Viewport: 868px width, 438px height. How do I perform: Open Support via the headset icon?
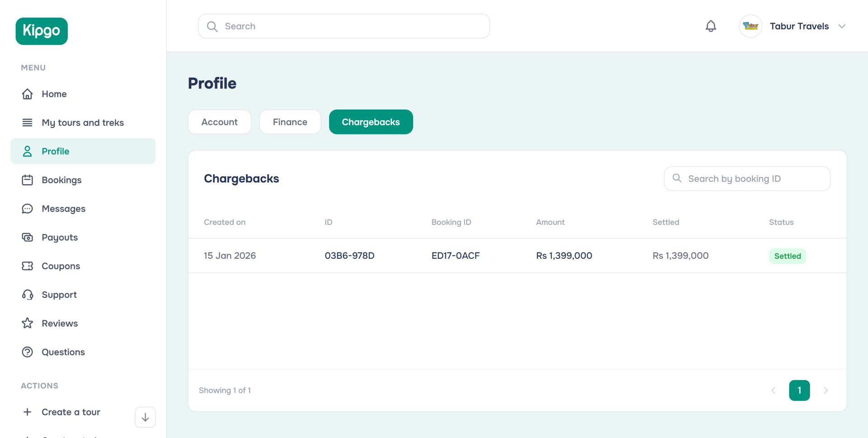(28, 295)
